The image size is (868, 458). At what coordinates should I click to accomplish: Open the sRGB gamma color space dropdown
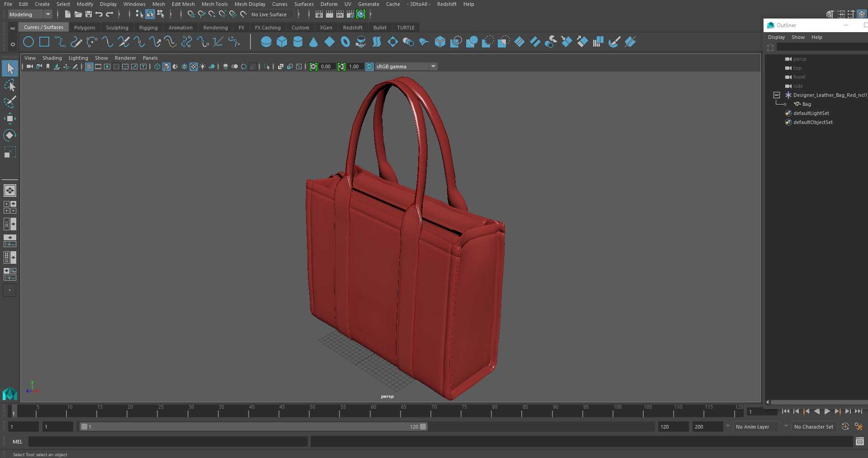tap(406, 67)
